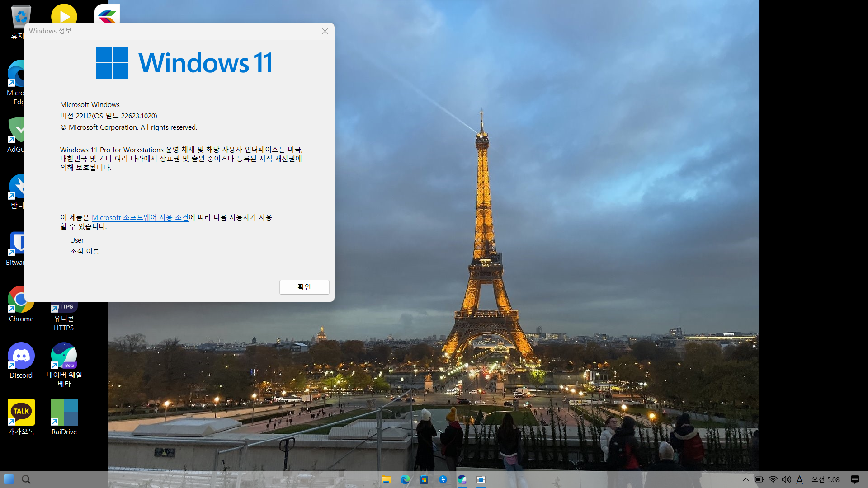The height and width of the screenshot is (488, 868).
Task: Open the Discord desktop shortcut
Action: tap(21, 361)
